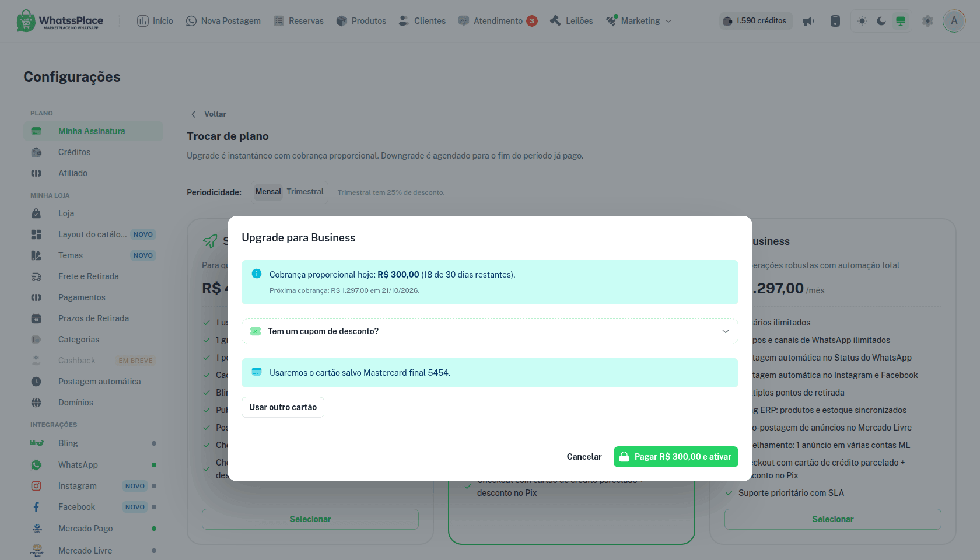This screenshot has width=980, height=560.
Task: Click the Frete e Retirada truck icon
Action: pyautogui.click(x=36, y=276)
